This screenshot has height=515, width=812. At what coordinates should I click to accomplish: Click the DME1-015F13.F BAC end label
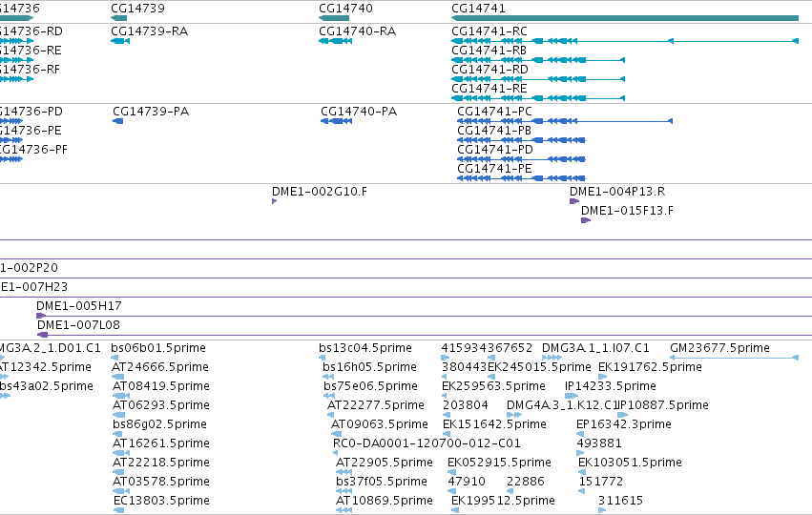627,211
